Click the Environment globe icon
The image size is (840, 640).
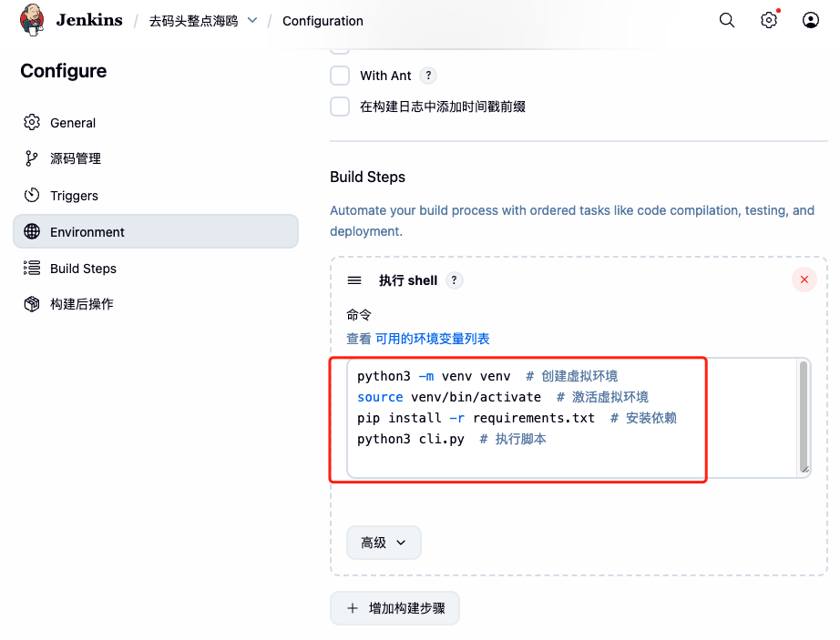point(32,232)
